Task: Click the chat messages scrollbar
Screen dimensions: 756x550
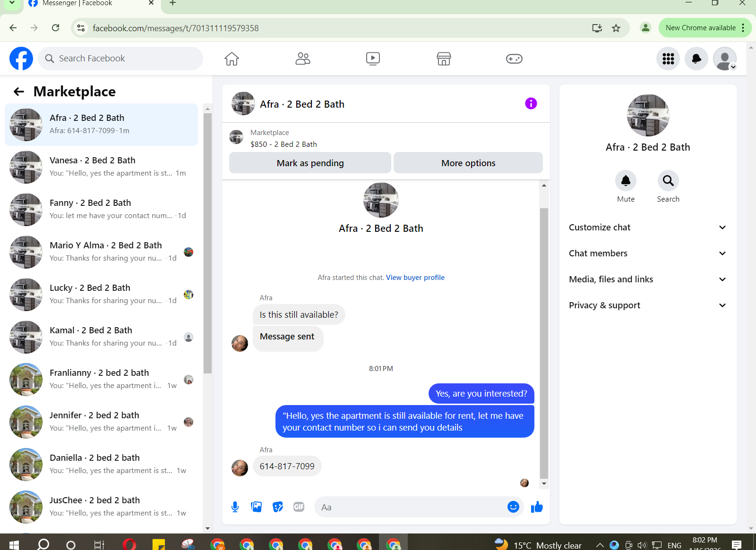Action: pyautogui.click(x=544, y=343)
